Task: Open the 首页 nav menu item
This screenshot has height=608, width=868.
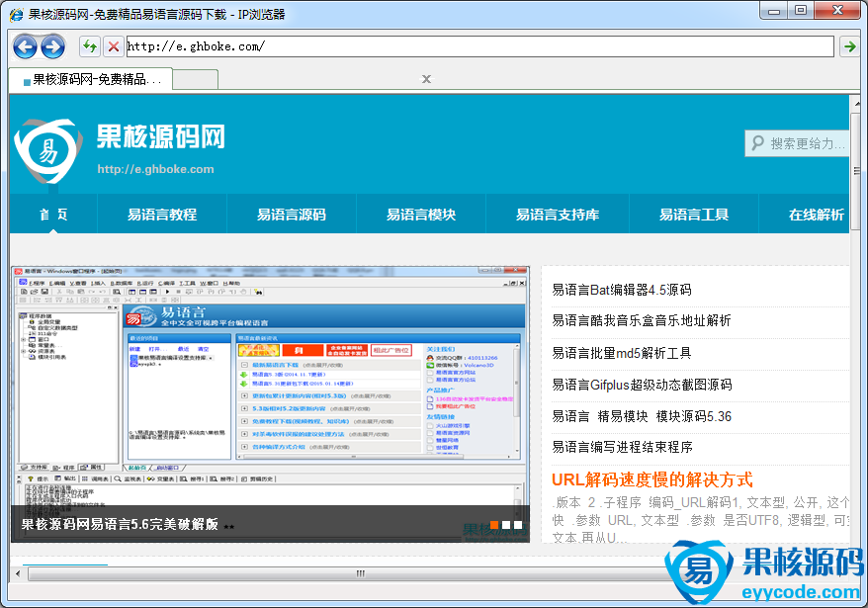Action: point(53,215)
